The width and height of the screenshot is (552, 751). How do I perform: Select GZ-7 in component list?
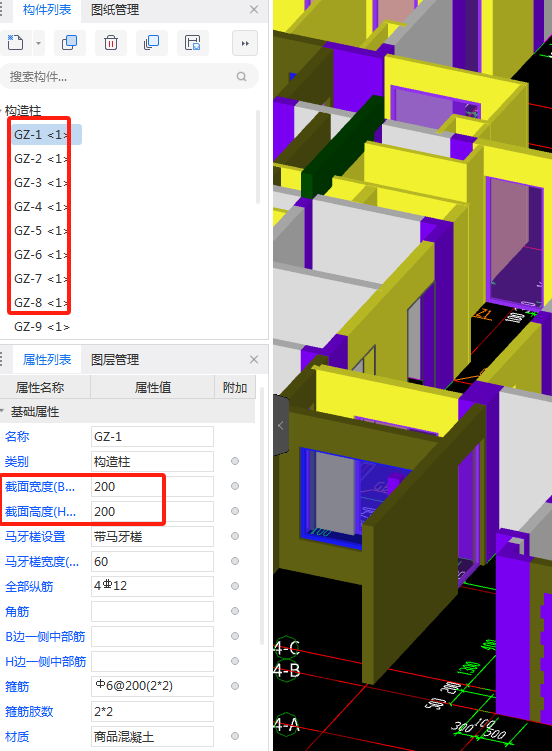(42, 278)
